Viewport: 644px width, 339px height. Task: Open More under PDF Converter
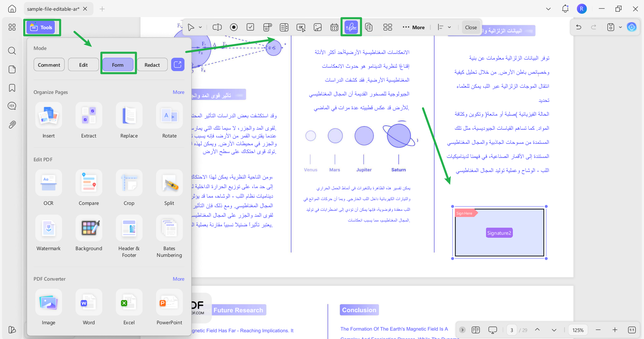(178, 279)
